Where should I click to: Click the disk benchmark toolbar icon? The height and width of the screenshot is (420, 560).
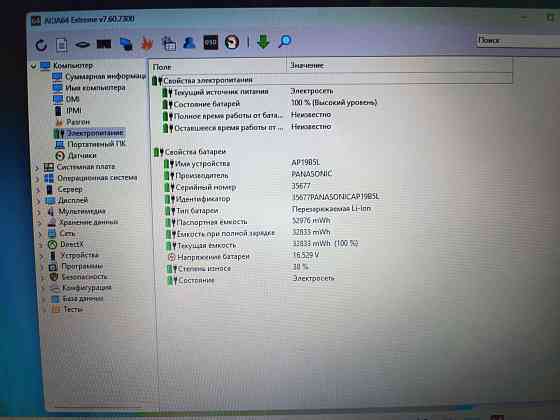tap(82, 45)
